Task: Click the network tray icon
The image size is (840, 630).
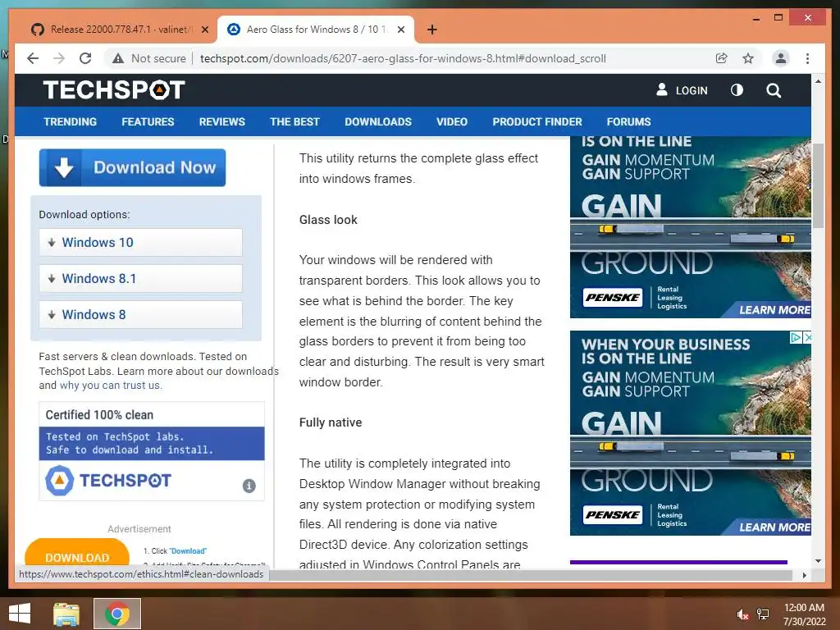Action: pyautogui.click(x=763, y=614)
